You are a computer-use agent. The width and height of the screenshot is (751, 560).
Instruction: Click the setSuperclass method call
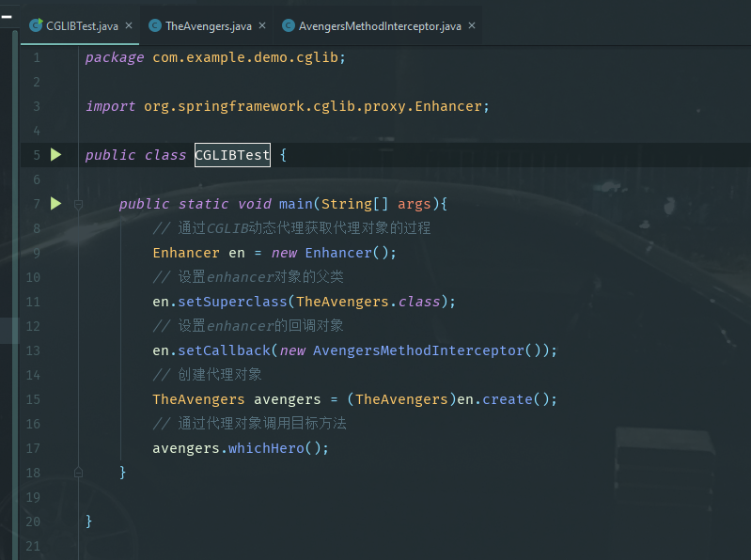coord(232,302)
